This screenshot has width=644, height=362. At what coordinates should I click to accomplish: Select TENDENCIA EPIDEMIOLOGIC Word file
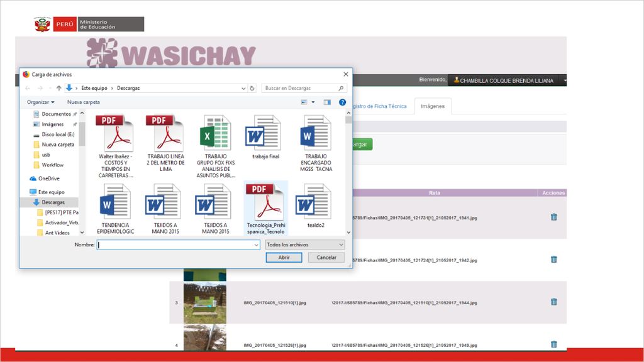point(116,209)
